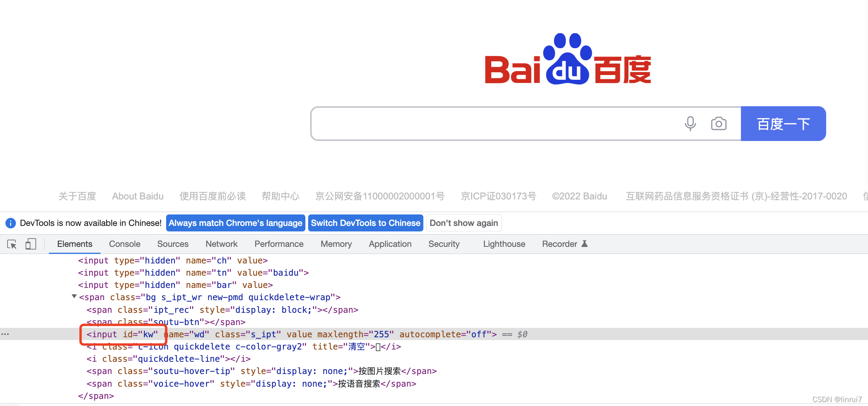Open the Recorder tab
The image size is (868, 406).
pos(565,244)
